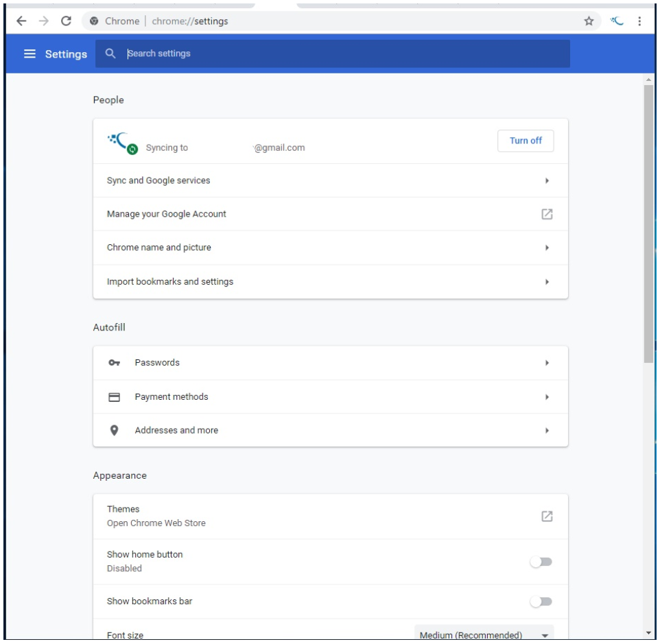Click the browser forward arrow
Screen dimensions: 660x644
click(x=44, y=21)
